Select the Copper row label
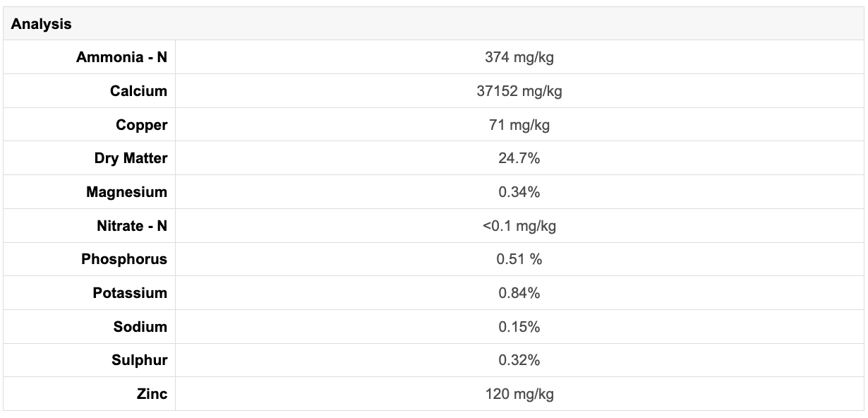This screenshot has width=868, height=418. point(141,125)
